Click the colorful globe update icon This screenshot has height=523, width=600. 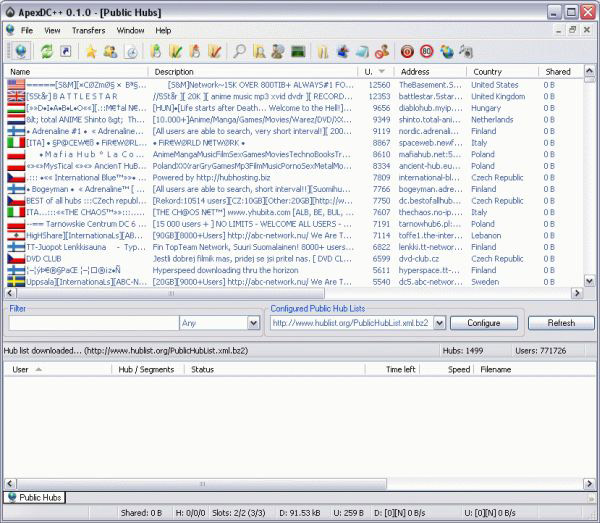pyautogui.click(x=447, y=52)
